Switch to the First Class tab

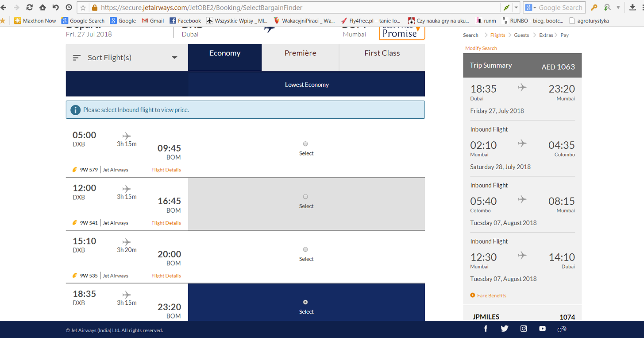click(382, 57)
